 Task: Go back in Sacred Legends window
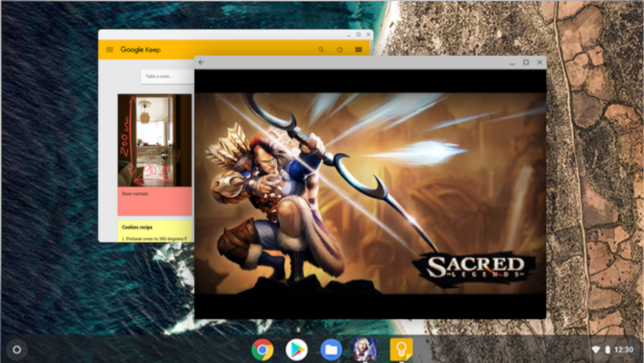coord(201,62)
